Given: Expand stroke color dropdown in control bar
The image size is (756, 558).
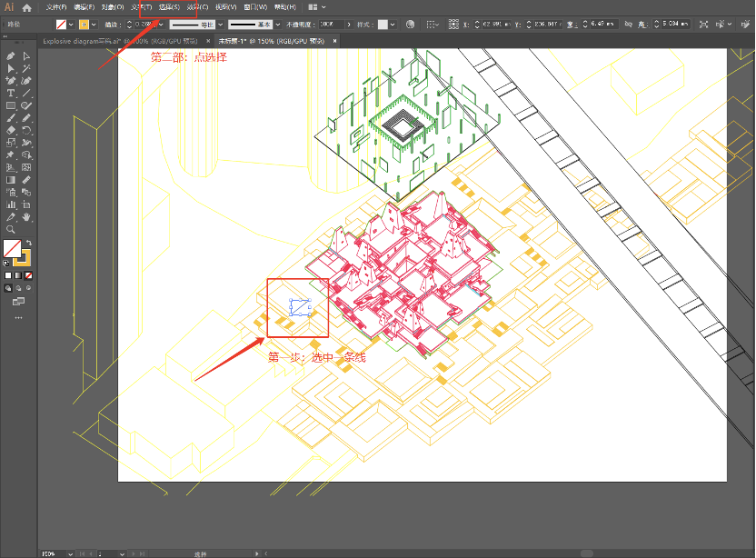Looking at the screenshot, I should tap(94, 25).
